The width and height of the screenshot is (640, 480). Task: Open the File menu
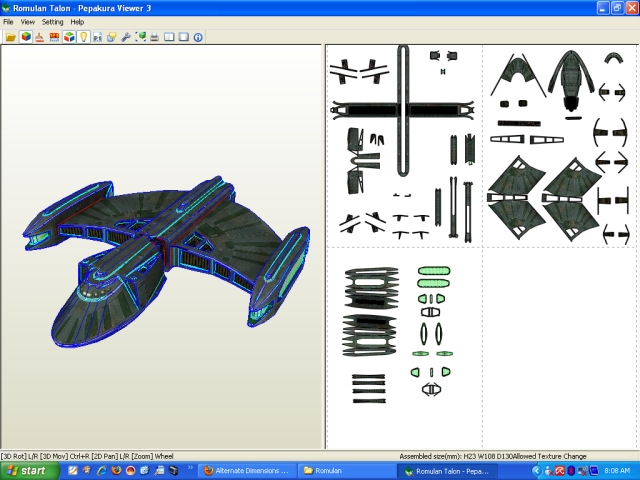coord(8,22)
